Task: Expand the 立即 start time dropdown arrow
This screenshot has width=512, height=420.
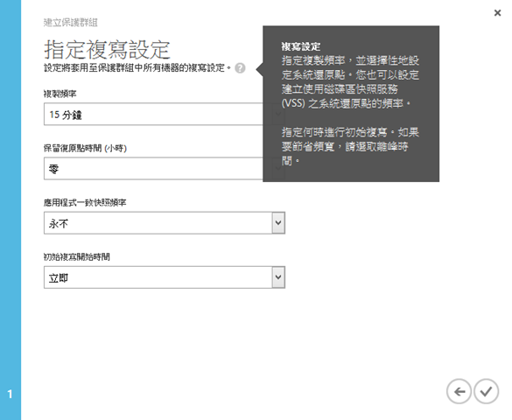Action: coord(278,277)
